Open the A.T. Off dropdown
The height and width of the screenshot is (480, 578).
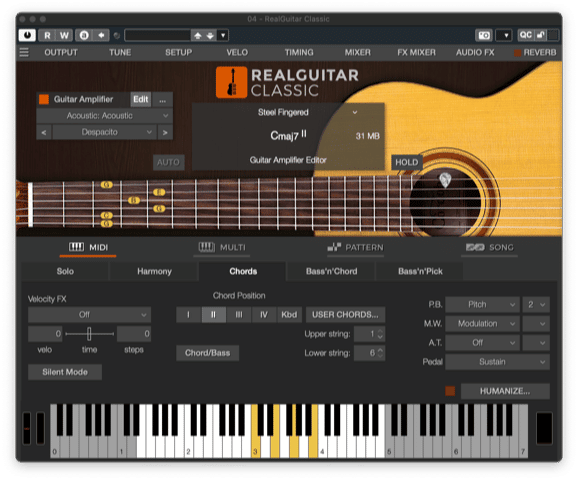(x=483, y=343)
